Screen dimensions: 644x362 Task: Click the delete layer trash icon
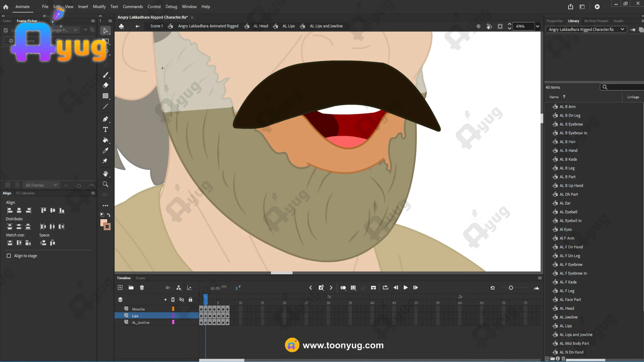click(x=142, y=288)
